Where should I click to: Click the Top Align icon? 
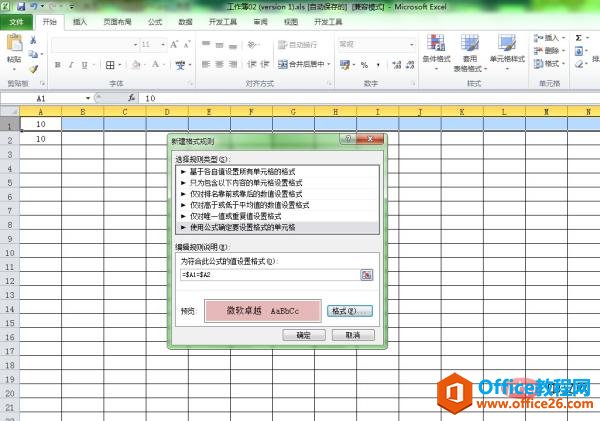[206, 44]
